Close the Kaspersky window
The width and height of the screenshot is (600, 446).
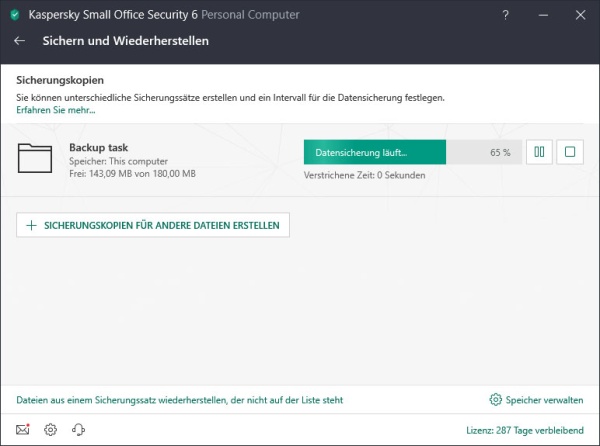(580, 15)
